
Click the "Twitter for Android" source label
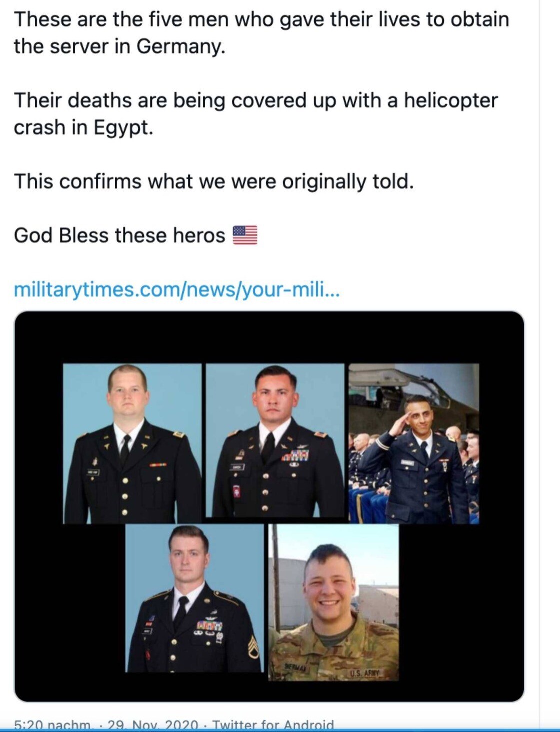pos(273,725)
